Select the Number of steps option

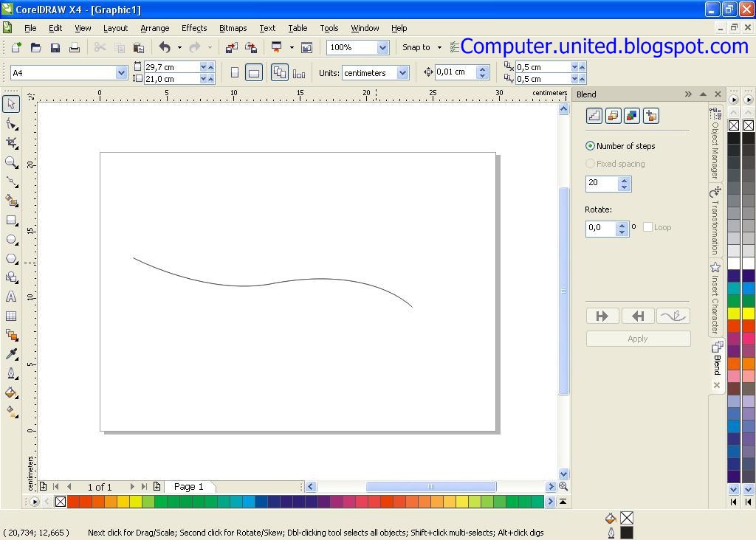pyautogui.click(x=590, y=145)
